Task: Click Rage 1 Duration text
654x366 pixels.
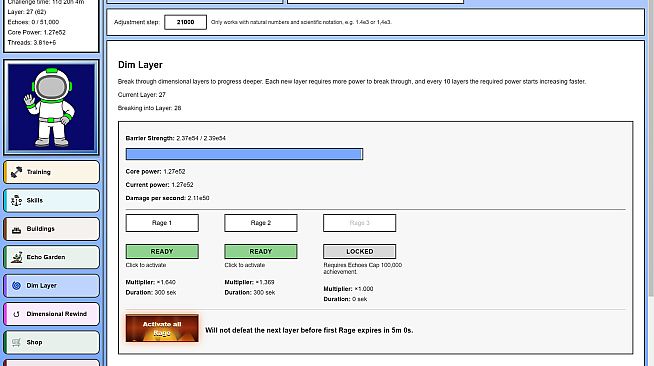Action: pyautogui.click(x=151, y=293)
